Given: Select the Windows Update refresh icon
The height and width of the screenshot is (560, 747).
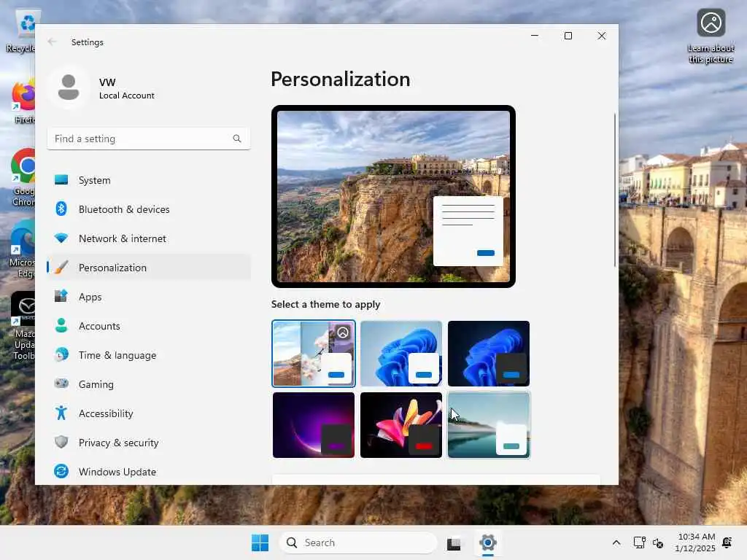Looking at the screenshot, I should (61, 471).
